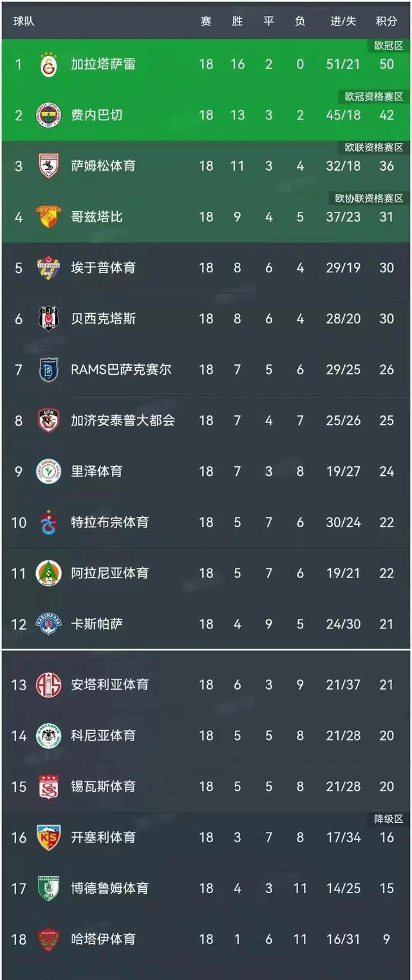
Task: Click the Alanyaspor club crest icon
Action: [48, 573]
